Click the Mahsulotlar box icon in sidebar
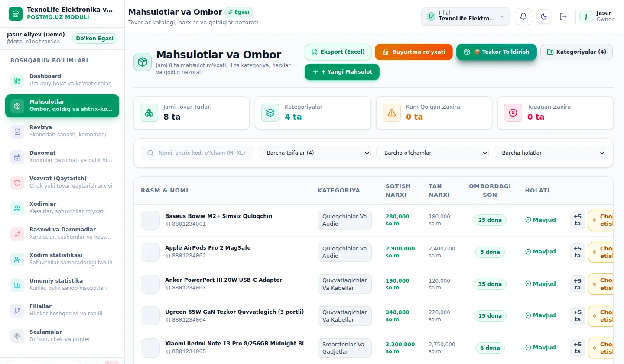Screen dimensions: 624x364 [x=17, y=106]
